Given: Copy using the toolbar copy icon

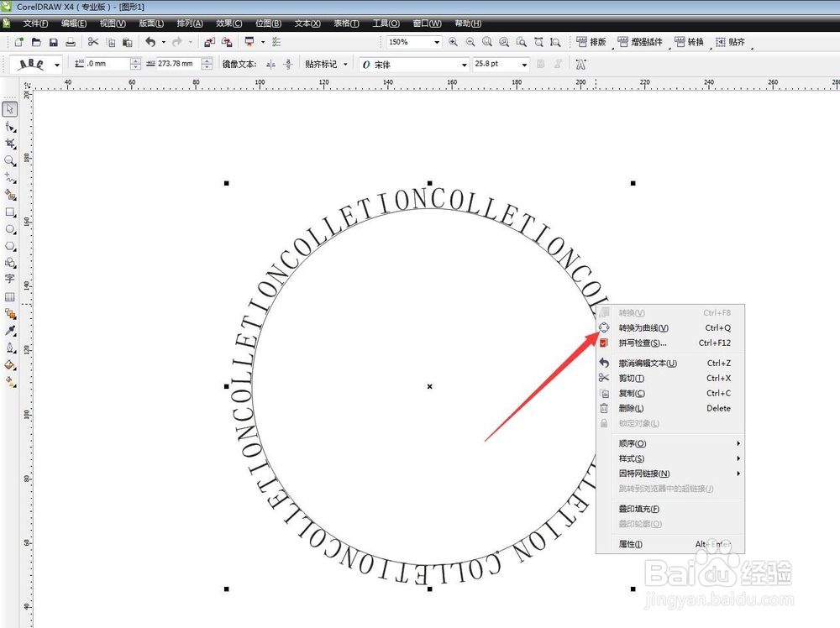Looking at the screenshot, I should [x=110, y=42].
